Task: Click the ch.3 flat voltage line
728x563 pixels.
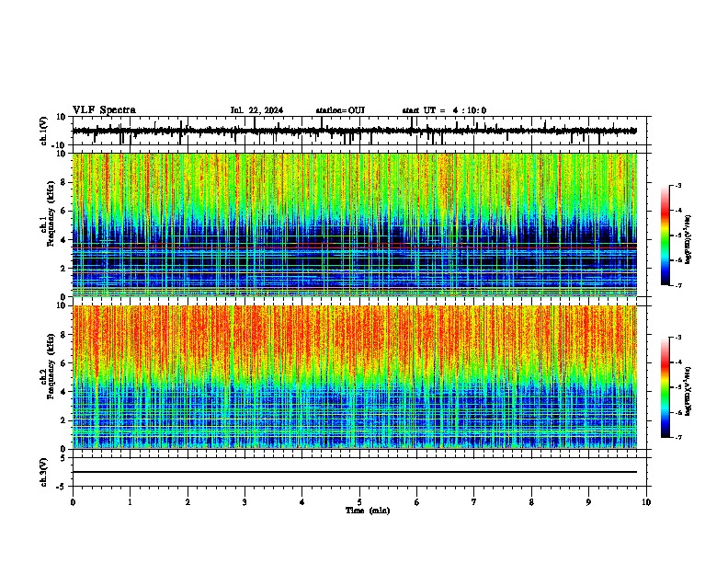Action: click(x=354, y=472)
